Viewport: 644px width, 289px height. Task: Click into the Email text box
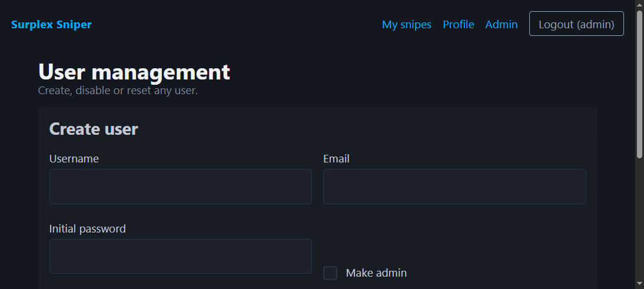[x=454, y=187]
